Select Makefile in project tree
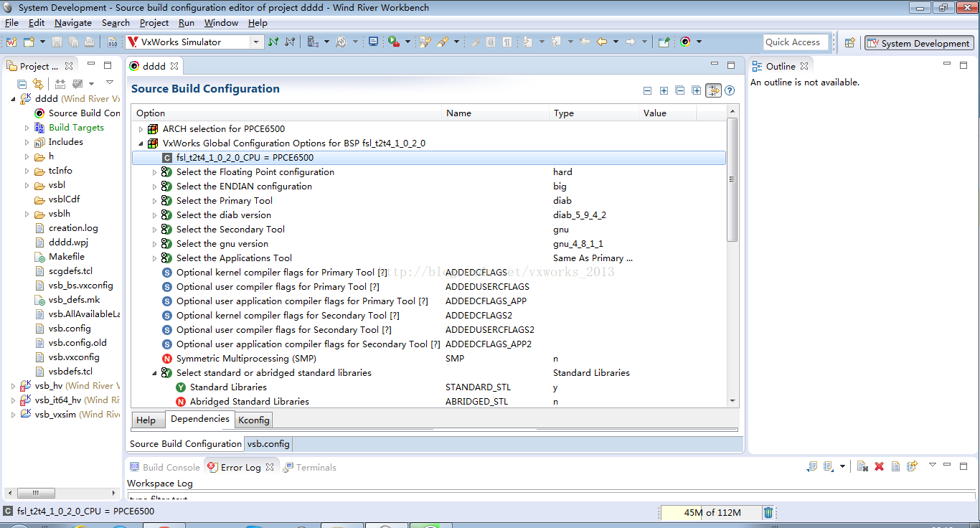The image size is (980, 528). coord(67,257)
